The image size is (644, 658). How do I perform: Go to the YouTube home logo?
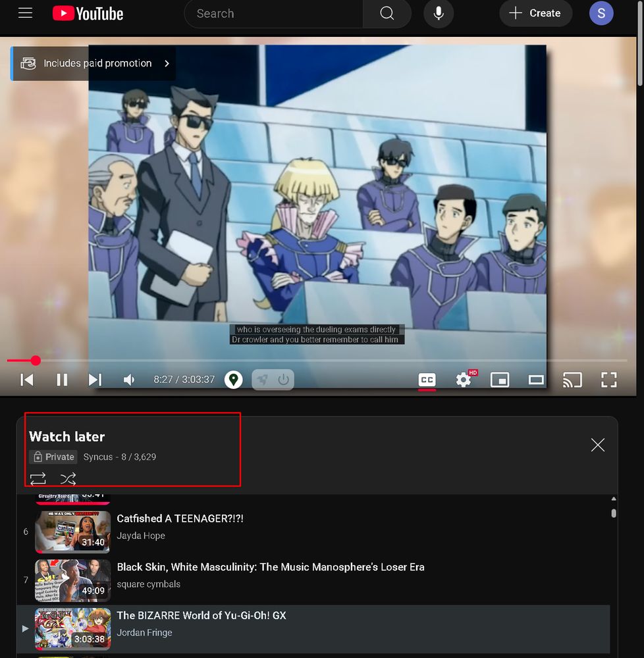tap(88, 13)
